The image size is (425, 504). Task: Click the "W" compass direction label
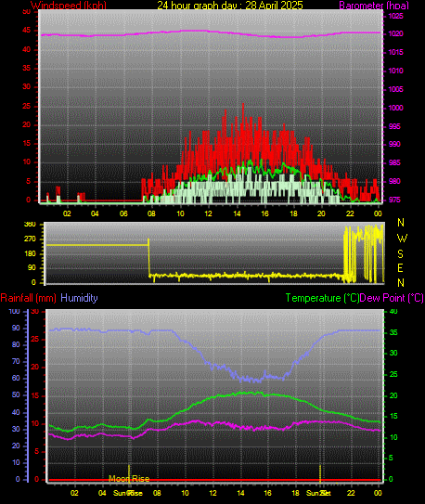402,239
